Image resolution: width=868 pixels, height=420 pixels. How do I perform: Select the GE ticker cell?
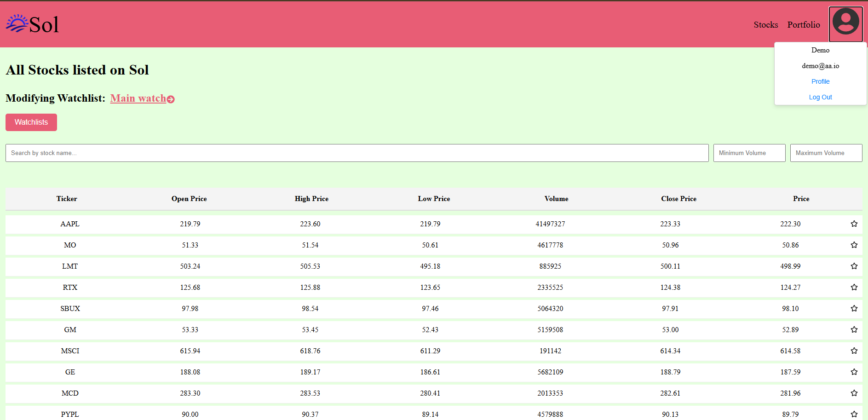point(70,372)
